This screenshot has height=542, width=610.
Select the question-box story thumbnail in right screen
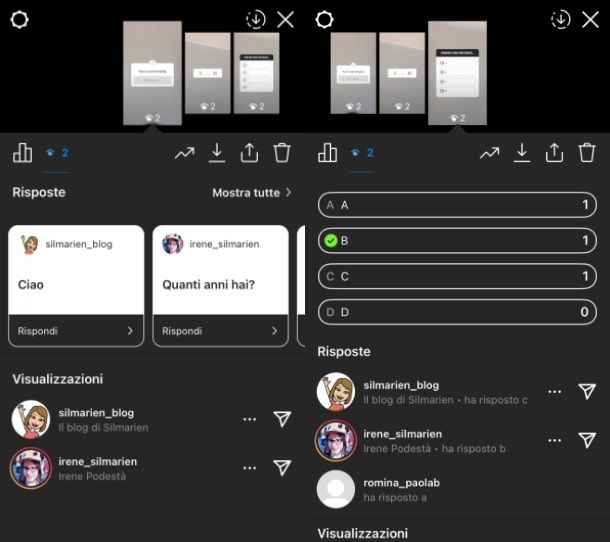pyautogui.click(x=353, y=73)
